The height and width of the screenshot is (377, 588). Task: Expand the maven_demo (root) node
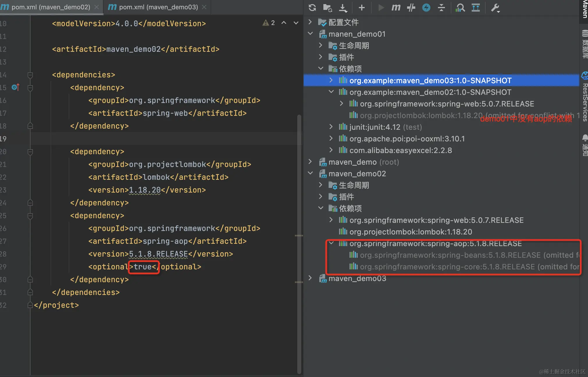[x=310, y=162]
